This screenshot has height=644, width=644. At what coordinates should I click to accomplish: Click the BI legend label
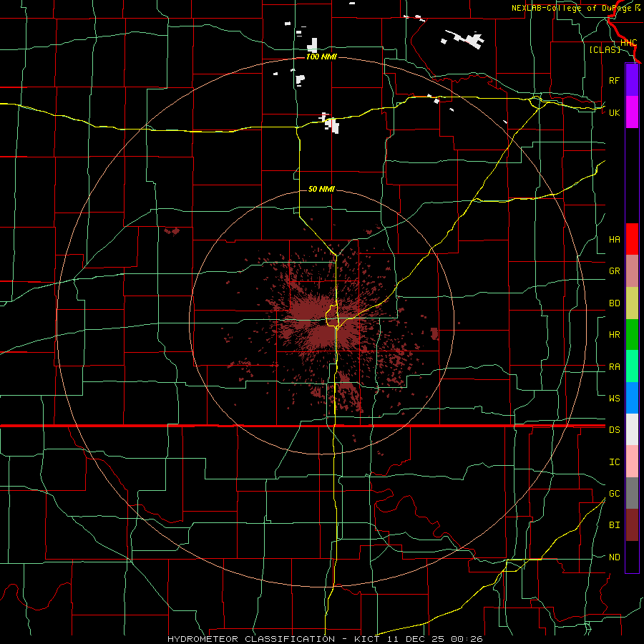[x=614, y=525]
